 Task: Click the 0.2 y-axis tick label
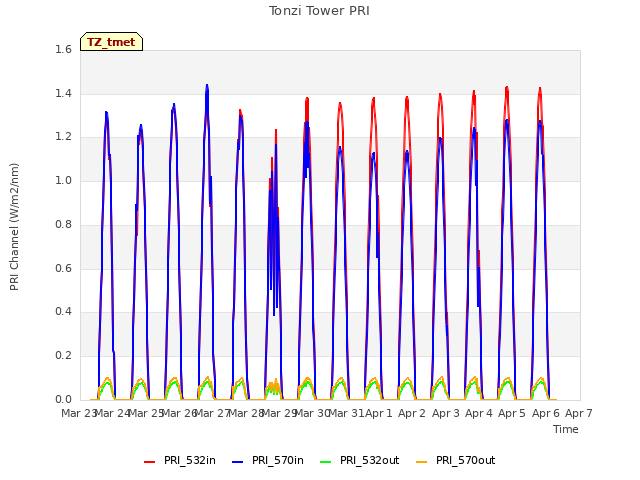pos(63,356)
